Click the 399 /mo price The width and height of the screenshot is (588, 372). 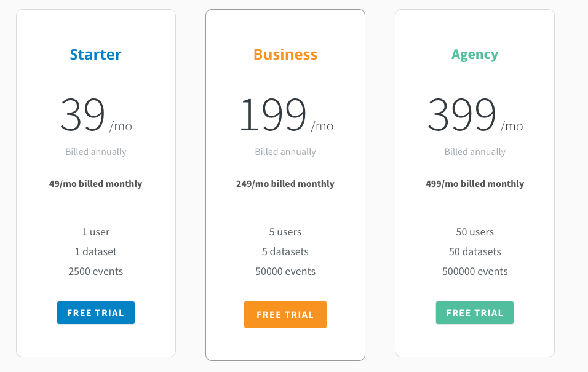[x=475, y=114]
